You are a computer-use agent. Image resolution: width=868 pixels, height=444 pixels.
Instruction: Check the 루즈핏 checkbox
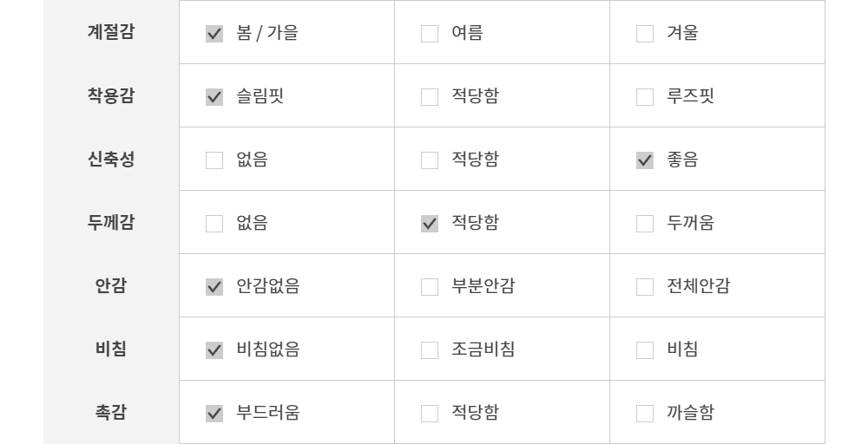coord(645,97)
